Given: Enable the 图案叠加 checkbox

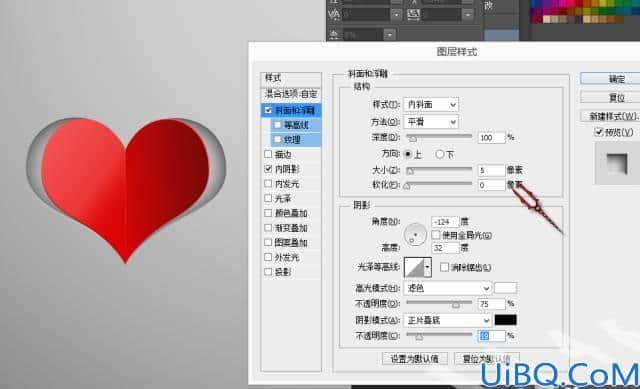Looking at the screenshot, I should coord(268,242).
